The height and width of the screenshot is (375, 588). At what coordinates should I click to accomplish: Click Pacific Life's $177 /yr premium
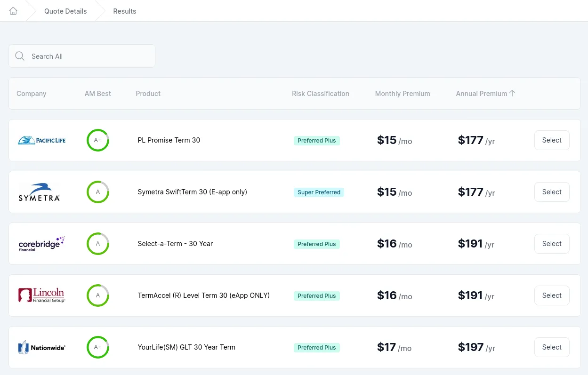tap(476, 140)
